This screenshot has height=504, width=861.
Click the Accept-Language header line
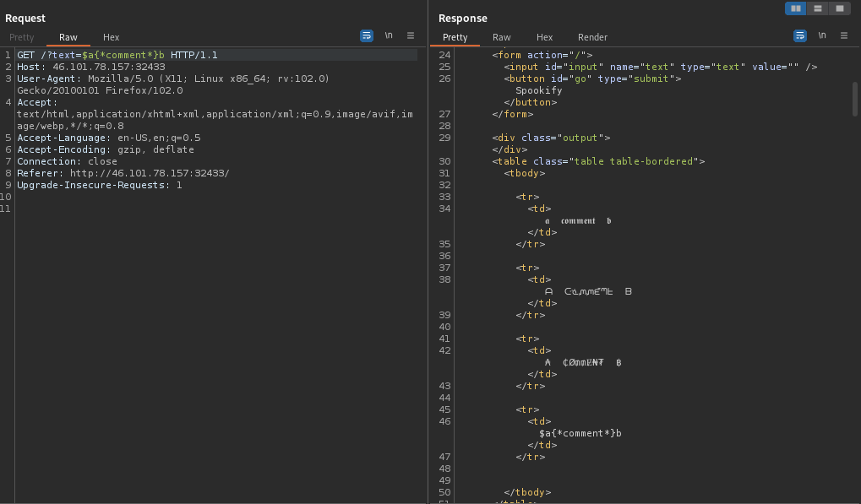(109, 138)
